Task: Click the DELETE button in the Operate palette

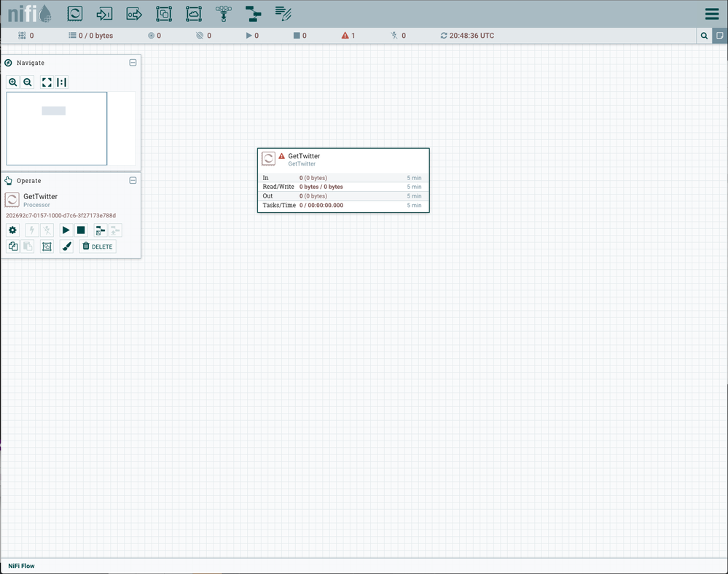Action: pyautogui.click(x=97, y=246)
